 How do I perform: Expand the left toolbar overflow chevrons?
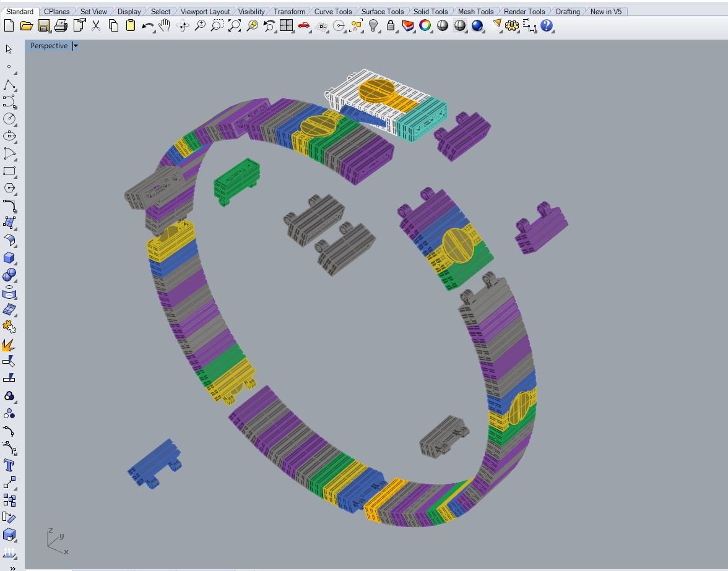coord(9,567)
